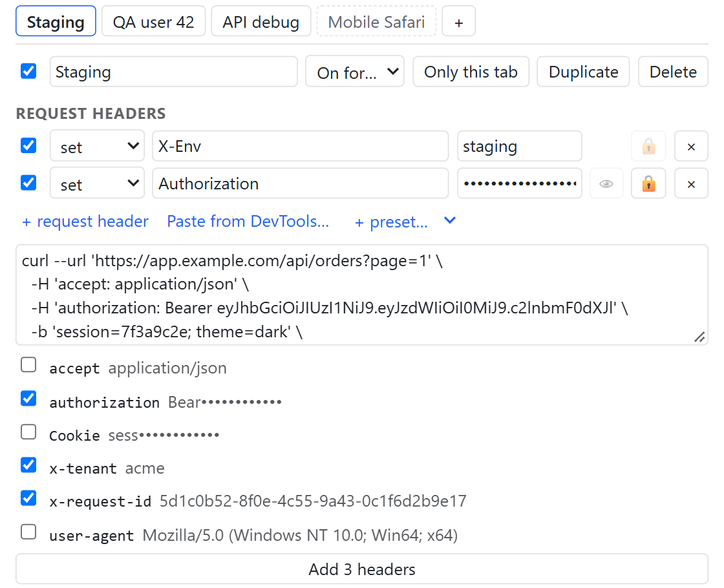Toggle the lock icon on X-Env row

click(648, 146)
